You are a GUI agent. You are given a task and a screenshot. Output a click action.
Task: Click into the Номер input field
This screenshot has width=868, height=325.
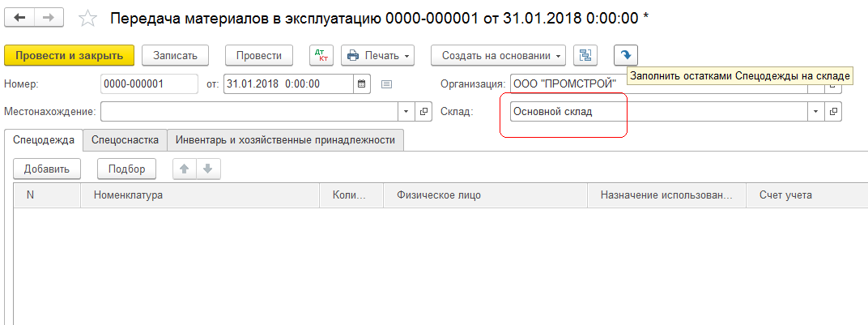click(x=149, y=83)
